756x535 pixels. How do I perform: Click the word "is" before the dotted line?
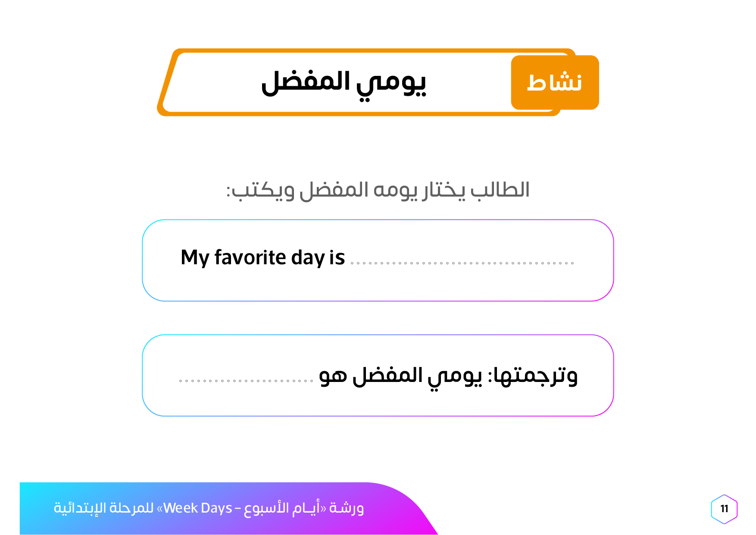click(x=337, y=258)
